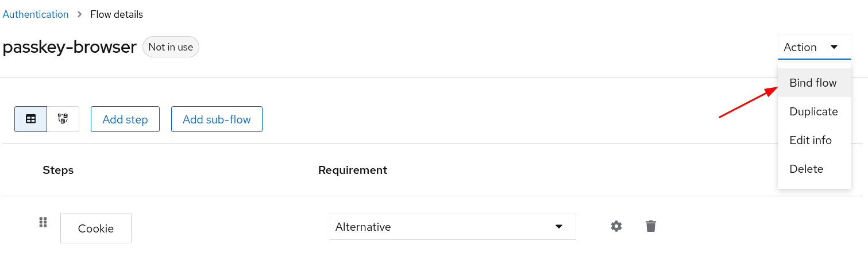The height and width of the screenshot is (256, 868).
Task: Select Edit info menu entry
Action: [x=811, y=140]
